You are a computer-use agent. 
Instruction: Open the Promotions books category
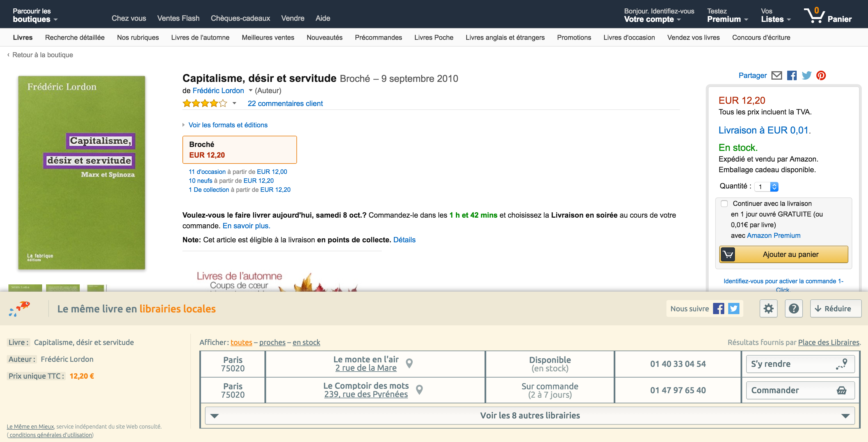pos(574,37)
